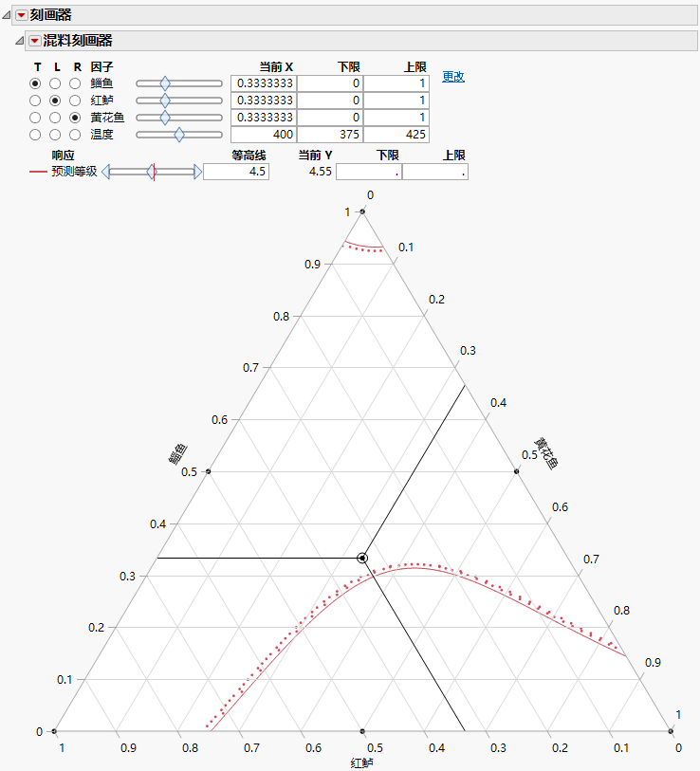
Task: Edit 黄花鱼 lower limit field
Action: tap(330, 118)
